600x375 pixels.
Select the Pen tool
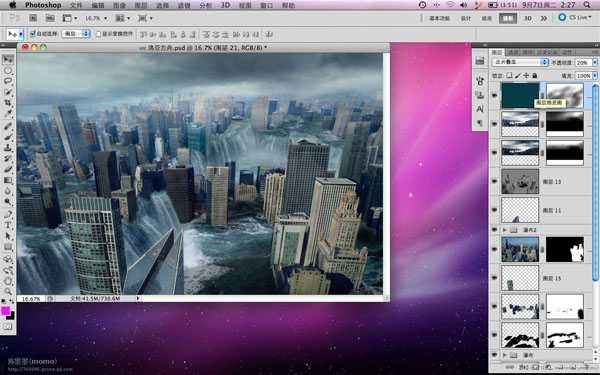coord(8,214)
